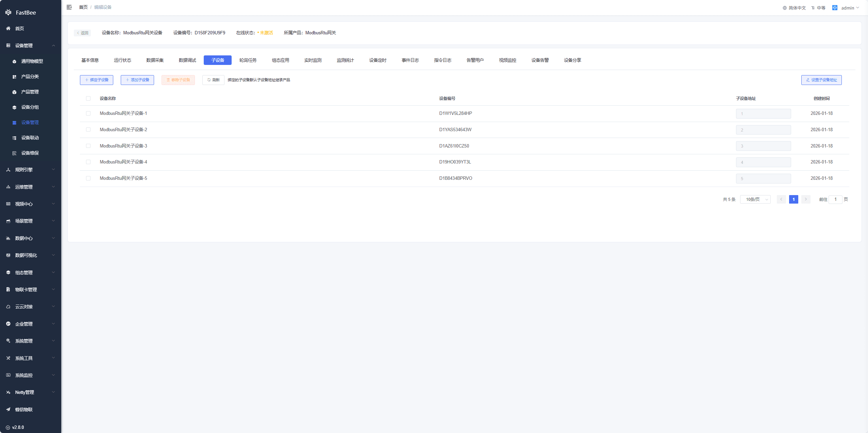The width and height of the screenshot is (868, 433).
Task: Open the admin user dropdown arrow
Action: [857, 7]
